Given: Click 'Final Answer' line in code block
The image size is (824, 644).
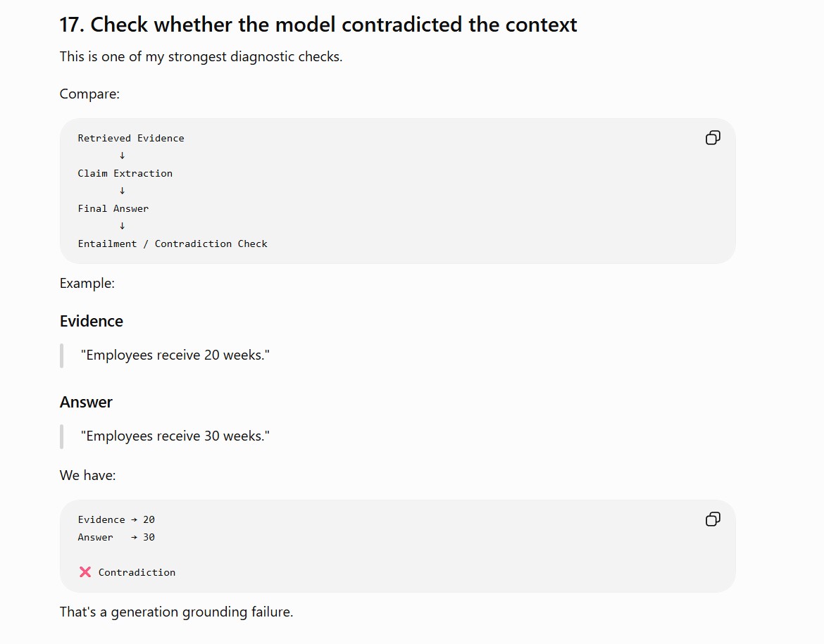Looking at the screenshot, I should (113, 208).
